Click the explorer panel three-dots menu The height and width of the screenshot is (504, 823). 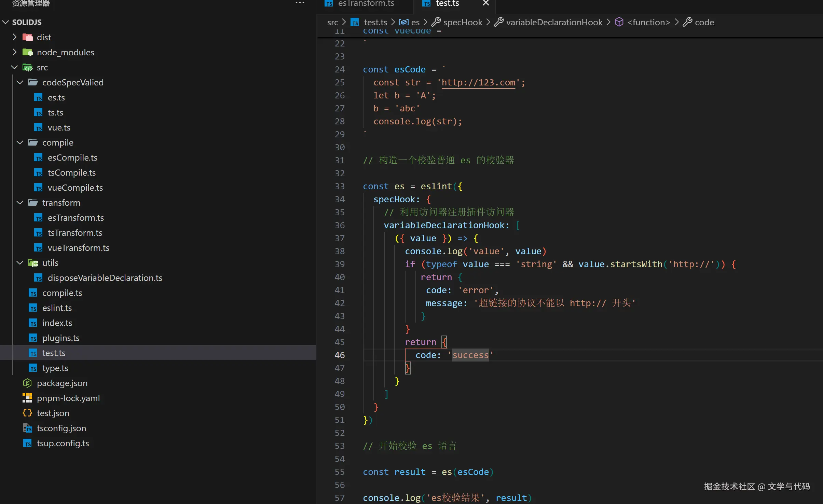point(300,3)
